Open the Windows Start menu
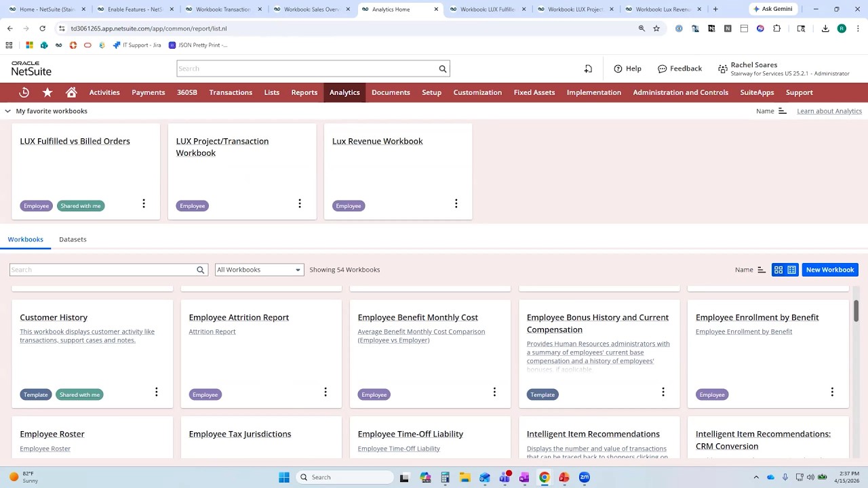The height and width of the screenshot is (488, 868). 284,477
